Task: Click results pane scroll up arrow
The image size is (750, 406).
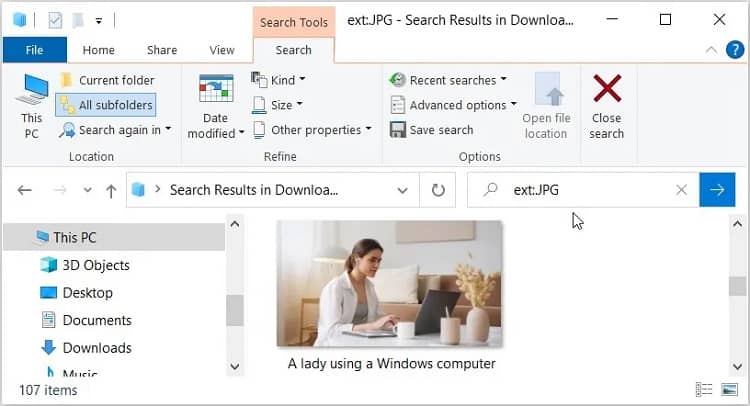Action: pyautogui.click(x=737, y=224)
